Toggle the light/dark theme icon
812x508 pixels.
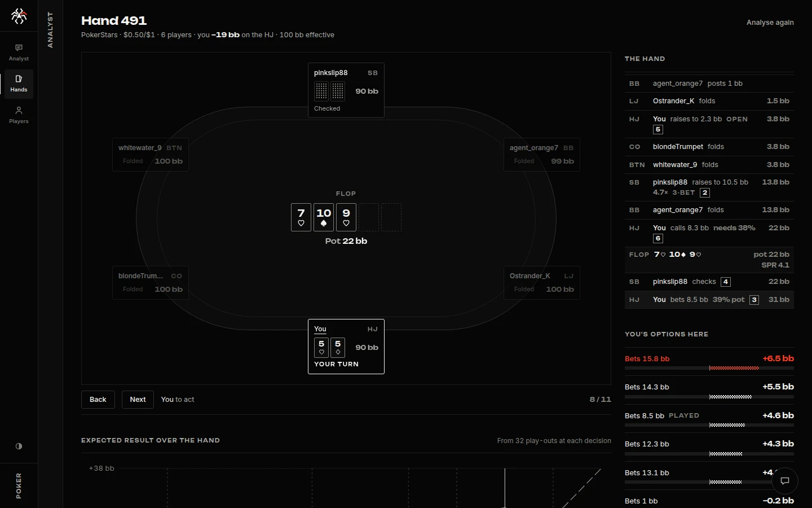(19, 446)
